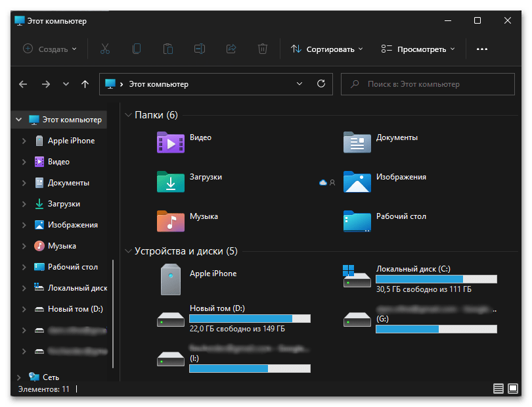Switch to large tiles view icon
This screenshot has height=407, width=532.
pyautogui.click(x=513, y=389)
